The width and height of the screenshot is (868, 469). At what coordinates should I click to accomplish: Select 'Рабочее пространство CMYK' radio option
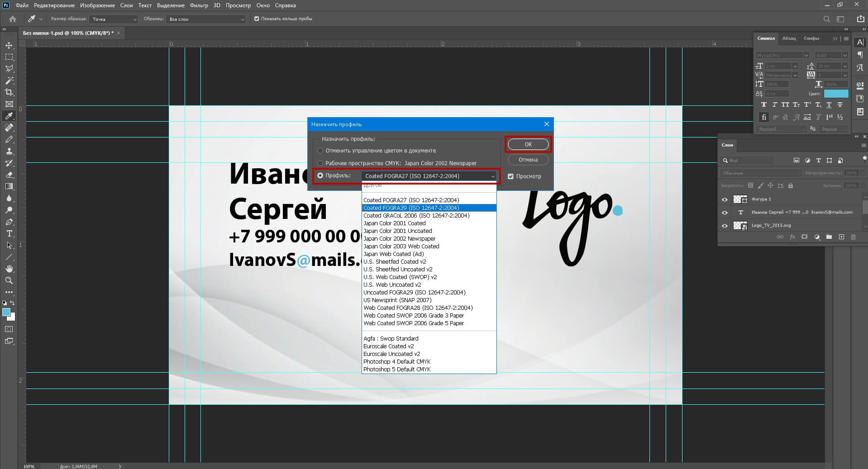(x=320, y=163)
